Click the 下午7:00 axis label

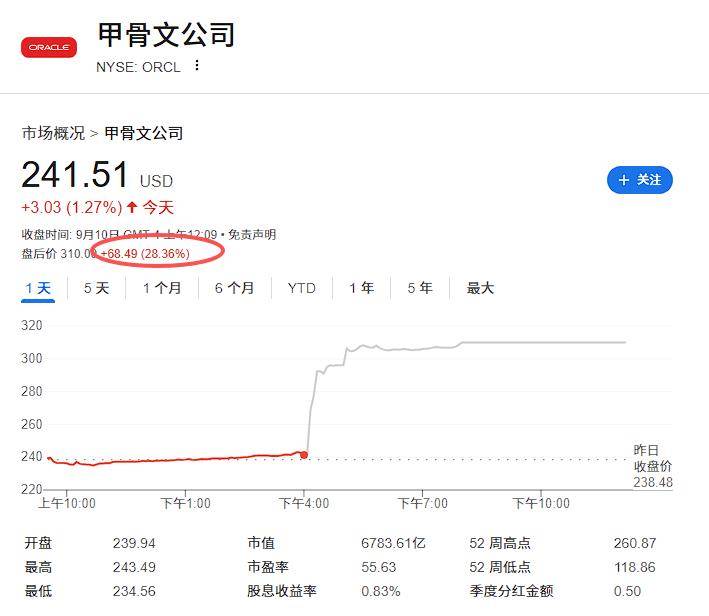[x=422, y=503]
